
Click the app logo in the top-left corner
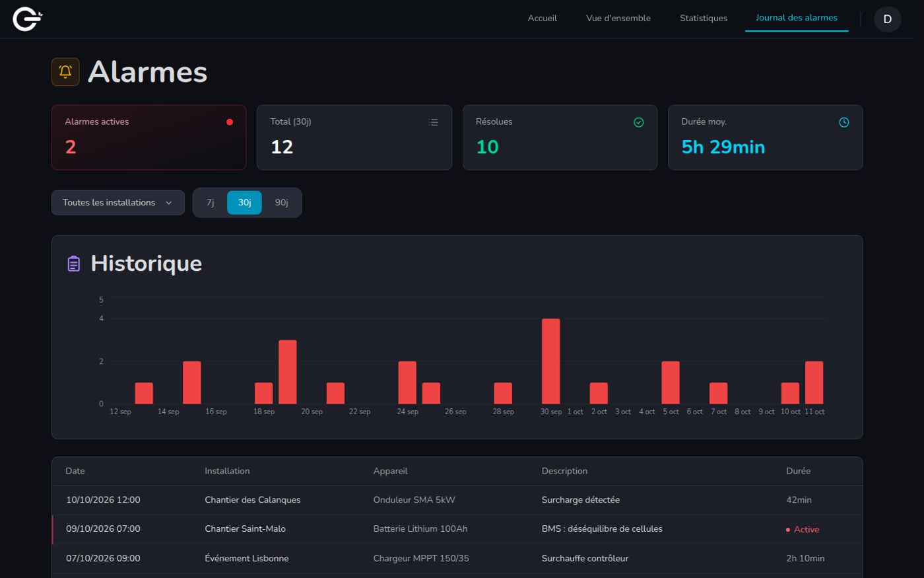coord(28,18)
